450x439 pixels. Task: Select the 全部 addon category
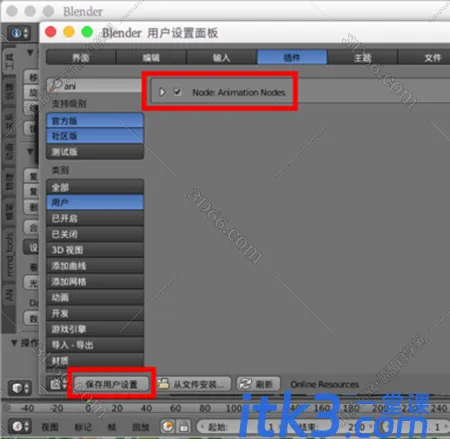(x=95, y=187)
